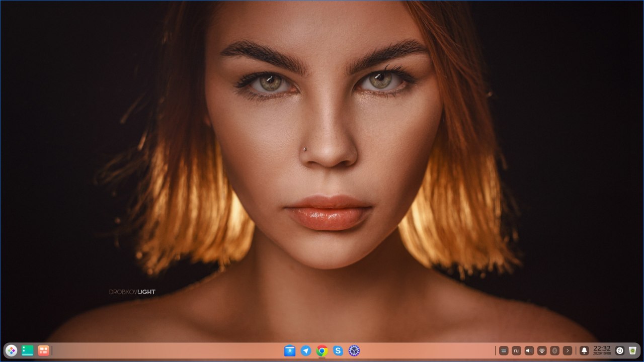Launch the File Manager from the dock

click(x=290, y=350)
